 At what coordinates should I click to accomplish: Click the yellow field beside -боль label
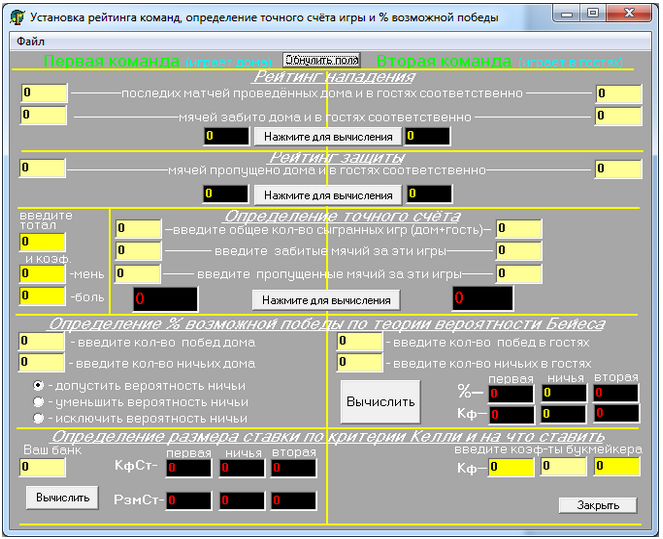click(x=42, y=296)
